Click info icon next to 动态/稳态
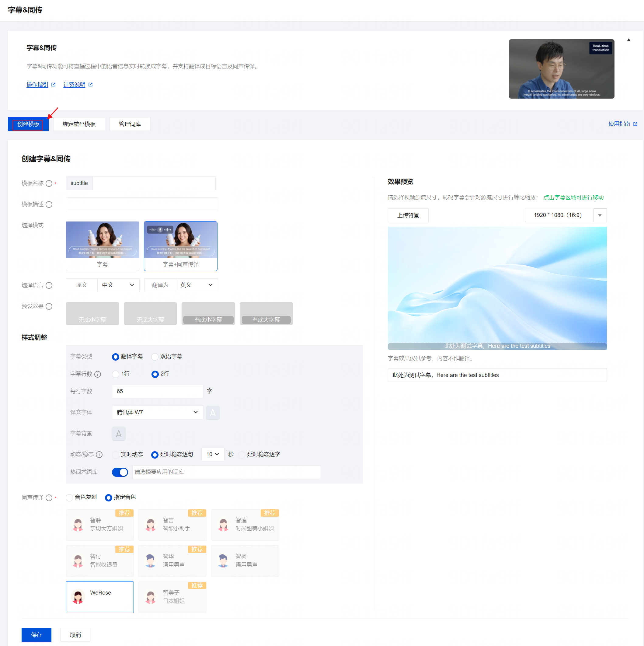Viewport: 644px width, 646px height. (x=99, y=454)
